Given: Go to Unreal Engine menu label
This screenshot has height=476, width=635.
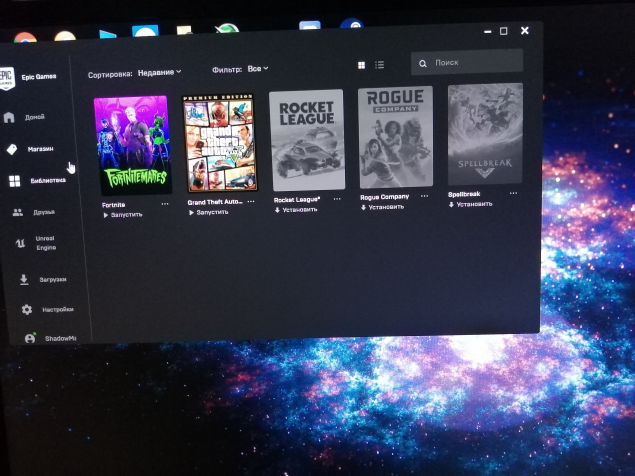Looking at the screenshot, I should click(x=46, y=243).
